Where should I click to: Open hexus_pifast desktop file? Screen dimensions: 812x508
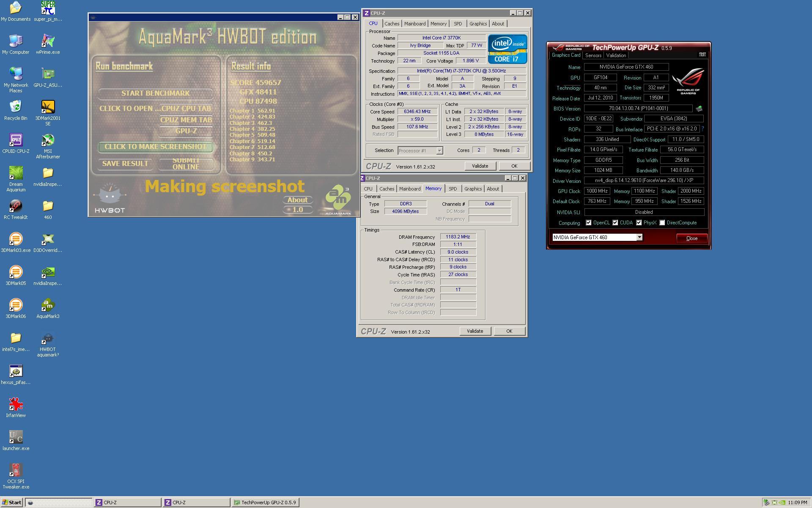(16, 375)
